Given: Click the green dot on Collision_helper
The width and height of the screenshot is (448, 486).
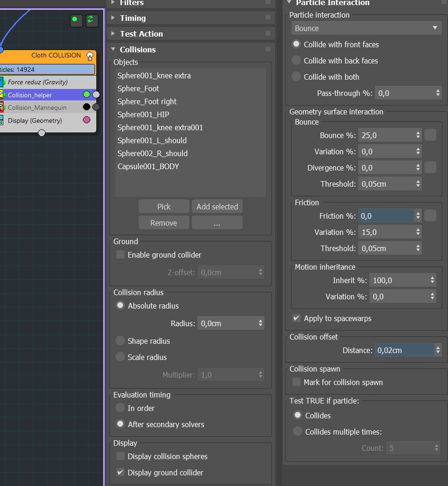Looking at the screenshot, I should (x=87, y=95).
